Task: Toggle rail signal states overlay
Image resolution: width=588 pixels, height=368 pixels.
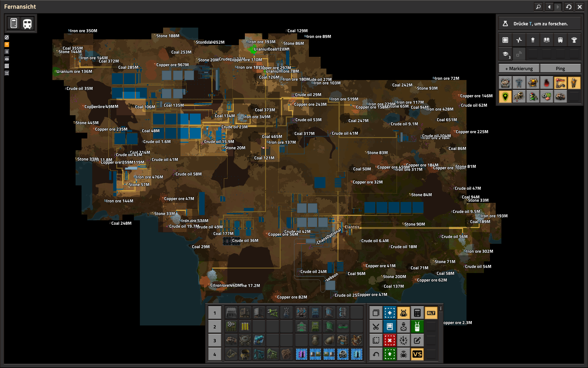Action: (533, 97)
